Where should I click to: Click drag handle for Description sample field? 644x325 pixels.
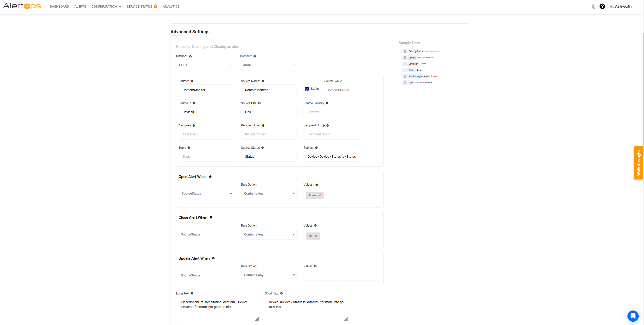click(405, 51)
